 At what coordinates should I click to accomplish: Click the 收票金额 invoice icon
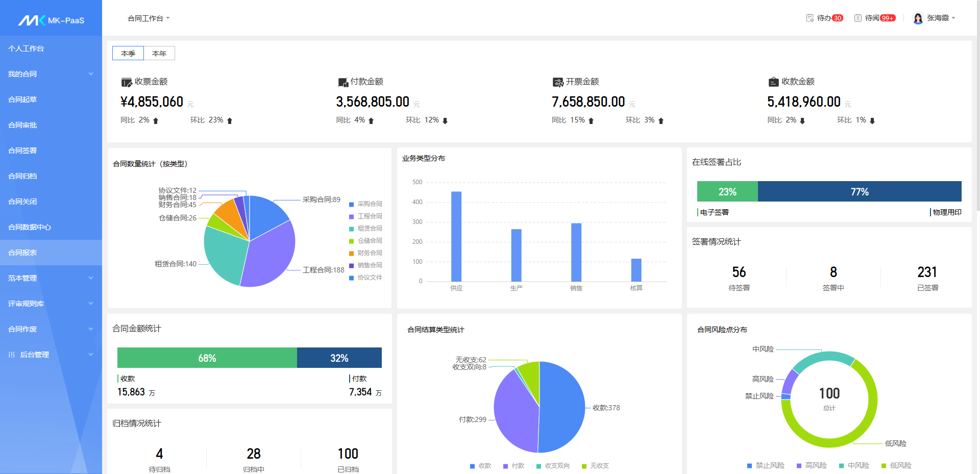[126, 82]
